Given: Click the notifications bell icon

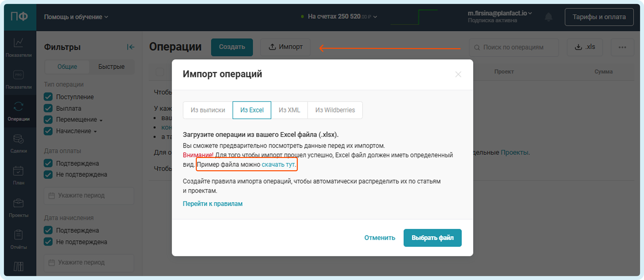Looking at the screenshot, I should [549, 17].
